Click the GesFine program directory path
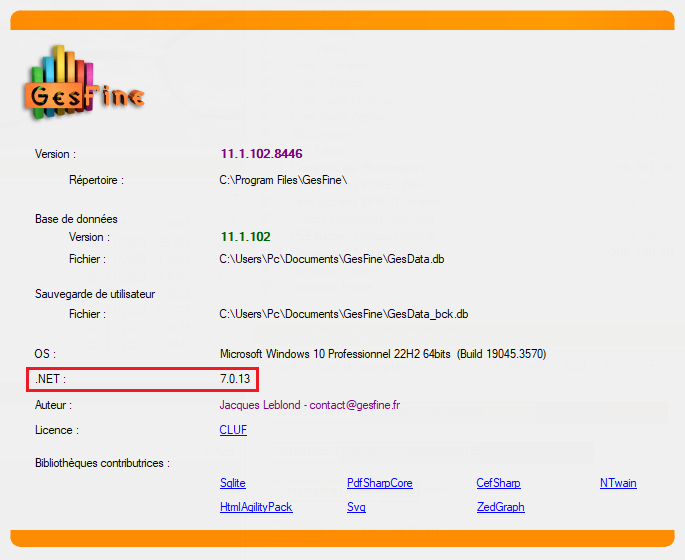 tap(283, 180)
